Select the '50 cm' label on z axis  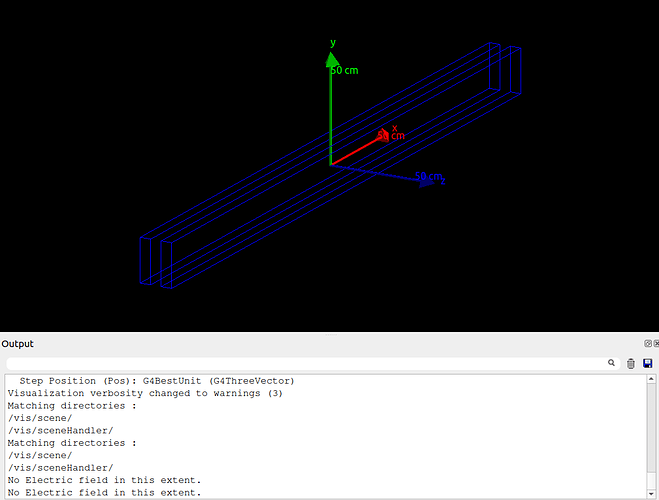pyautogui.click(x=429, y=176)
